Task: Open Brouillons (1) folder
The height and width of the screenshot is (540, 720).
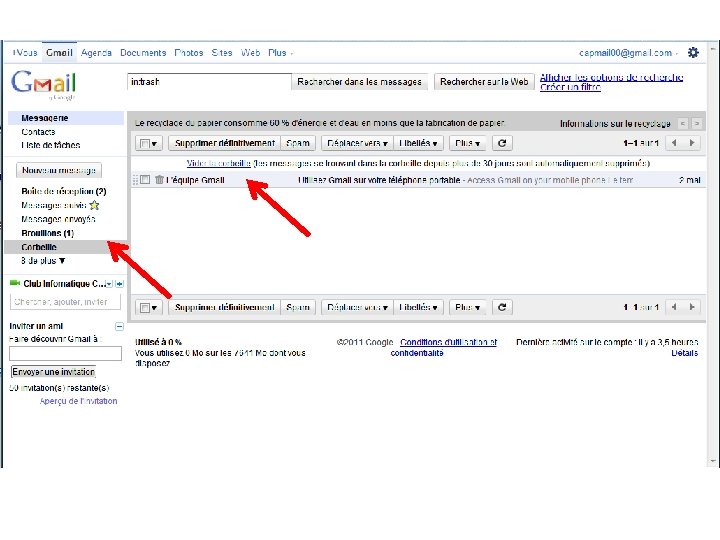Action: tap(47, 233)
